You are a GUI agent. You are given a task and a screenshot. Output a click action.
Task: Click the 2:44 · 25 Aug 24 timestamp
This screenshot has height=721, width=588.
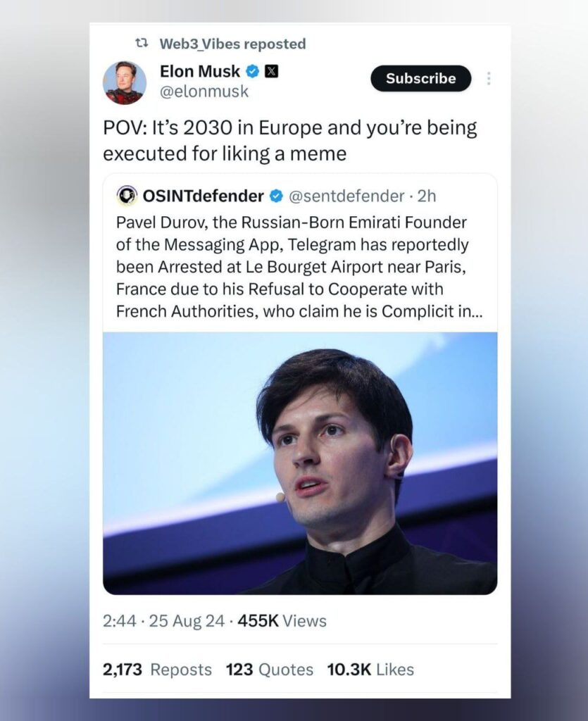[x=164, y=621]
